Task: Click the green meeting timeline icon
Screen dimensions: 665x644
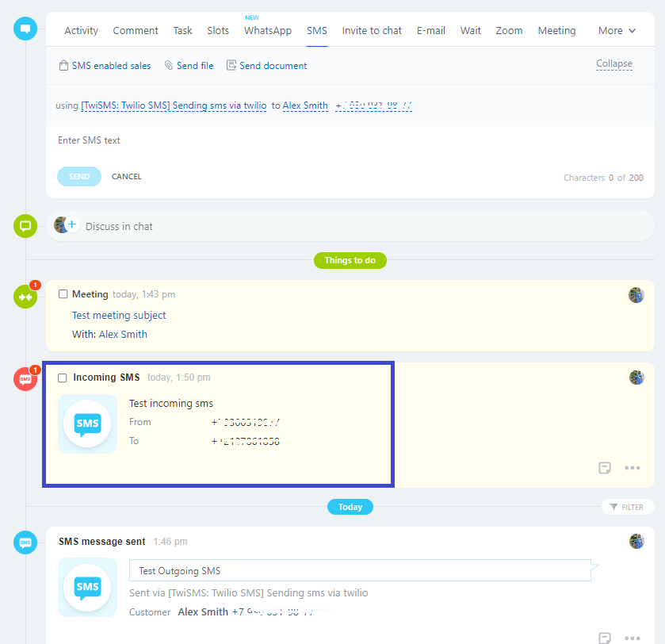Action: click(25, 297)
